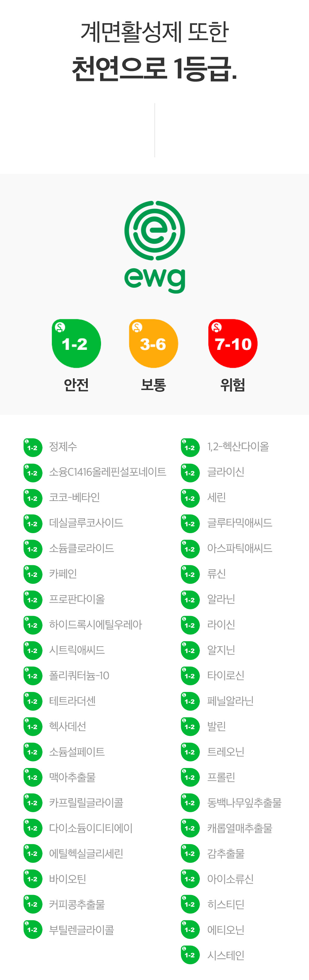Click the 맥아추출물 ingredient name
Image resolution: width=309 pixels, height=980 pixels.
point(72,777)
